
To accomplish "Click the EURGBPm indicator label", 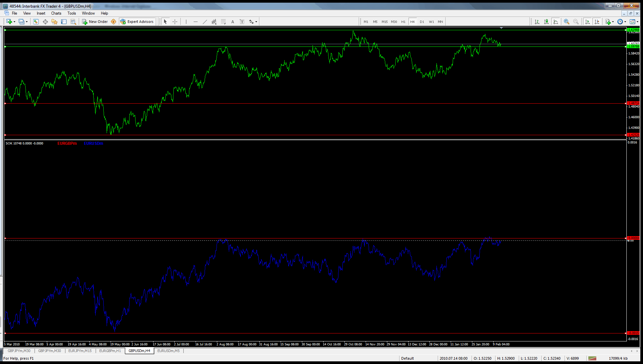I will (x=67, y=143).
